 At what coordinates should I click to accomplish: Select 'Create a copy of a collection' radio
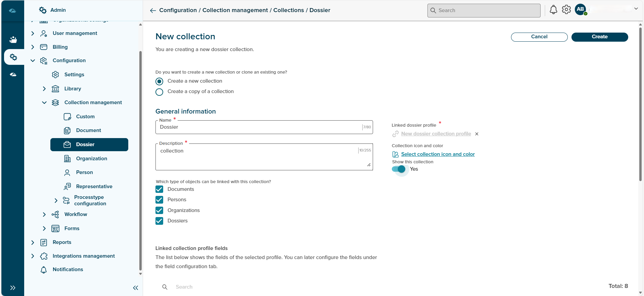(x=159, y=92)
